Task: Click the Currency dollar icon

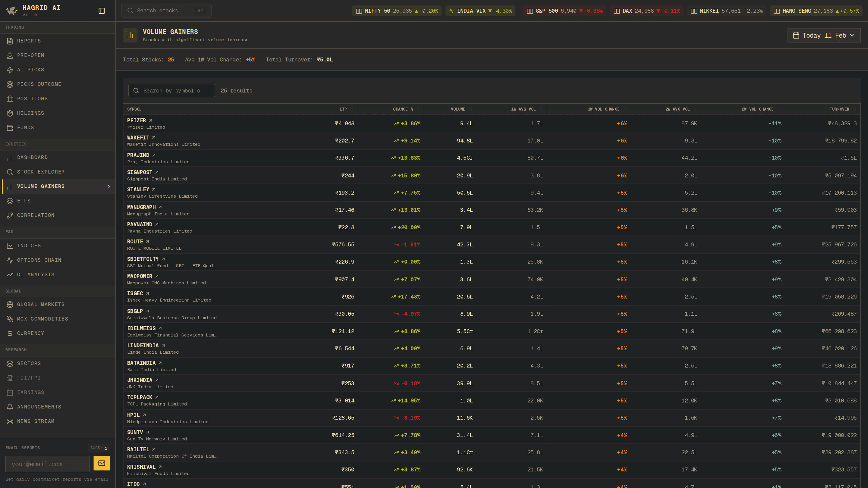Action: click(x=10, y=333)
